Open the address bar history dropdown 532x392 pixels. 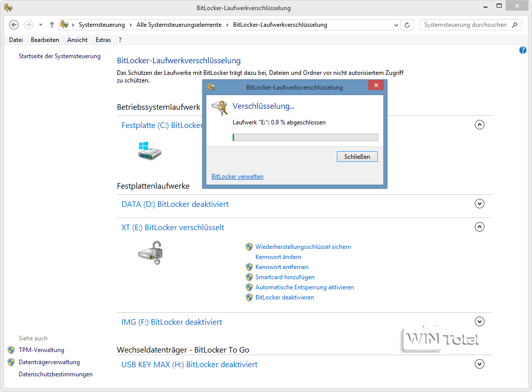click(x=396, y=25)
